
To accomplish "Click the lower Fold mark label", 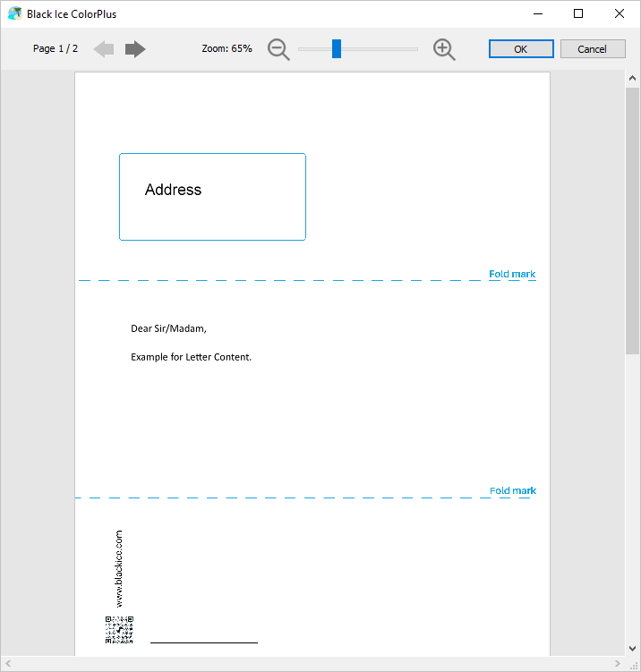I will 513,490.
